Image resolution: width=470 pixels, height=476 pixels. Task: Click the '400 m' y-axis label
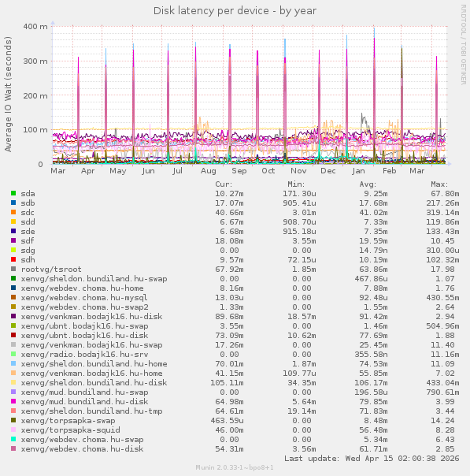click(x=35, y=27)
